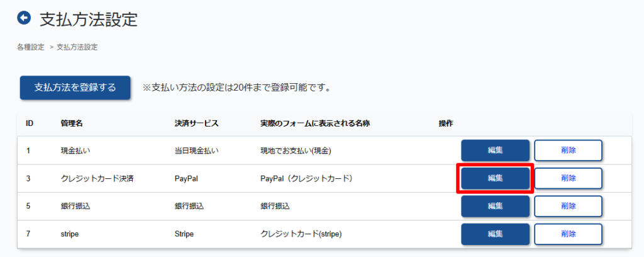
Task: Click the ID 5 cell
Action: 28,207
